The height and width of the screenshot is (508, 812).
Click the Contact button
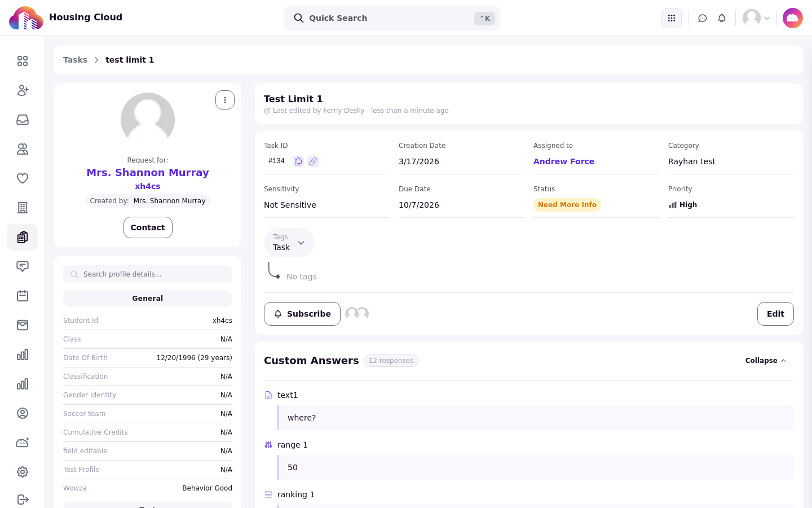[x=148, y=227]
